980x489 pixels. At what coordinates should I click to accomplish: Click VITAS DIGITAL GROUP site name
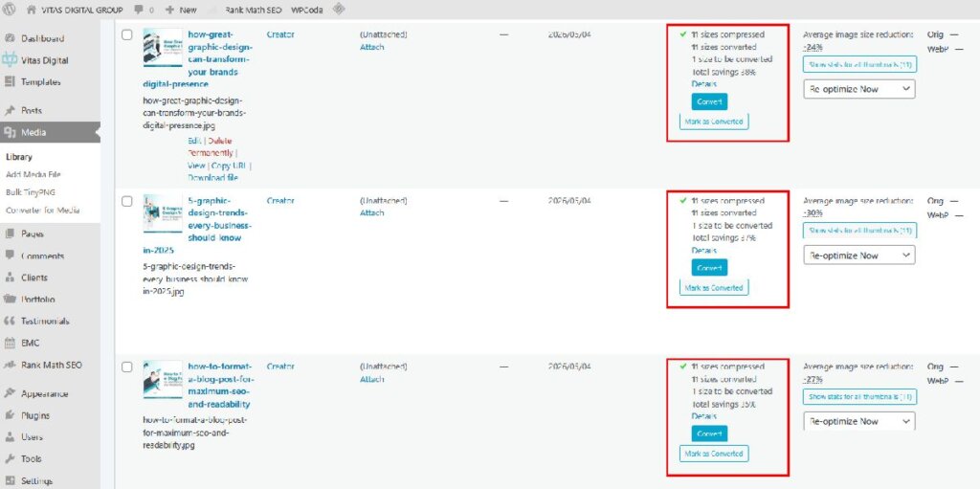click(82, 10)
